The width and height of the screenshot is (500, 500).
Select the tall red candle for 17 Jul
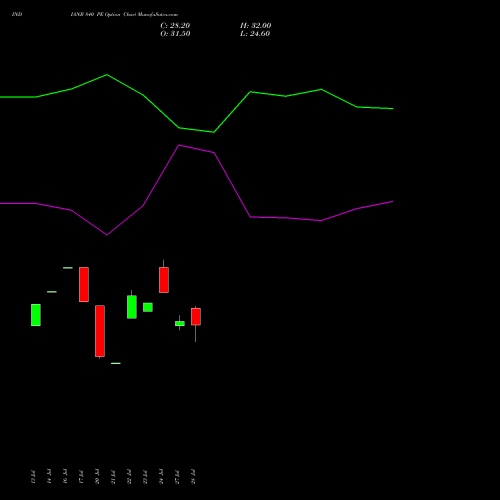click(84, 284)
